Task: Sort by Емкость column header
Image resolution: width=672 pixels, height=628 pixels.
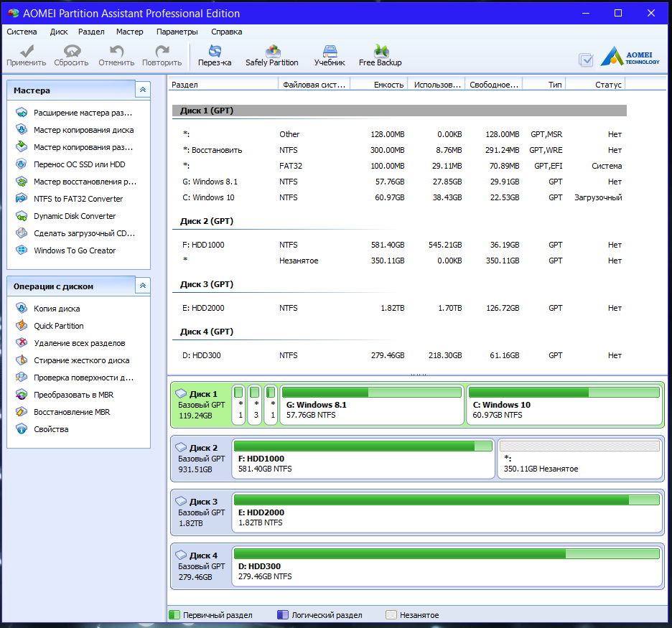Action: coord(379,85)
